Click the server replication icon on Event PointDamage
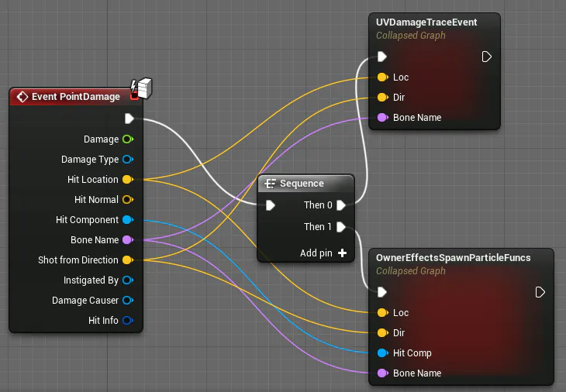The image size is (566, 392). [x=141, y=88]
